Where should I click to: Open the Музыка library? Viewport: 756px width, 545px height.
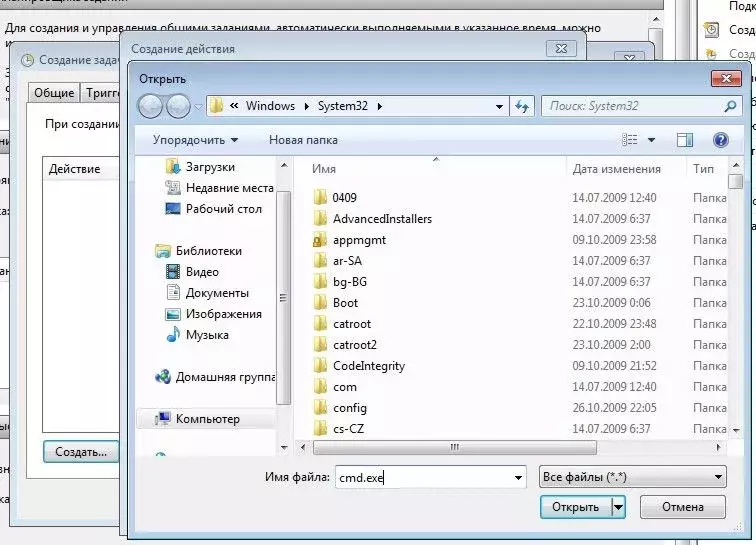[x=197, y=335]
